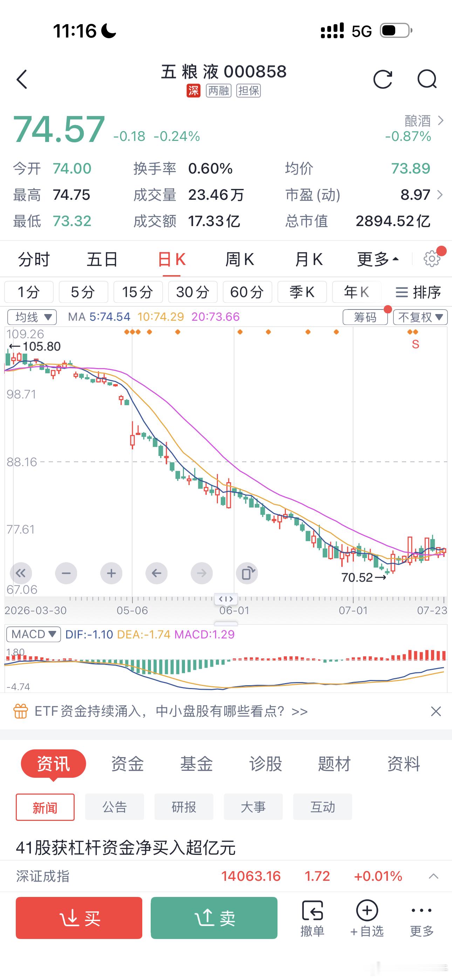
Task: Tap the 担保 collateral tag
Action: pos(248,90)
